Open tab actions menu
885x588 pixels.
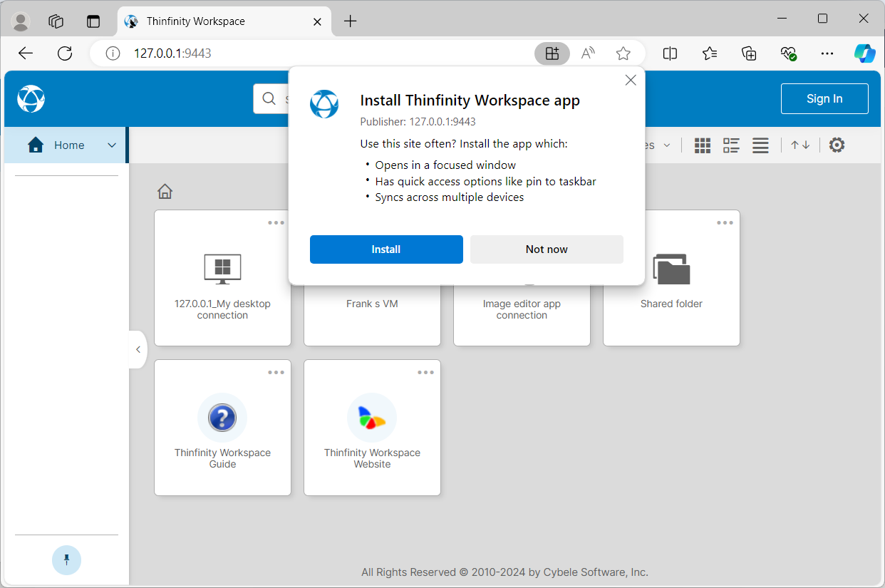[x=93, y=21]
